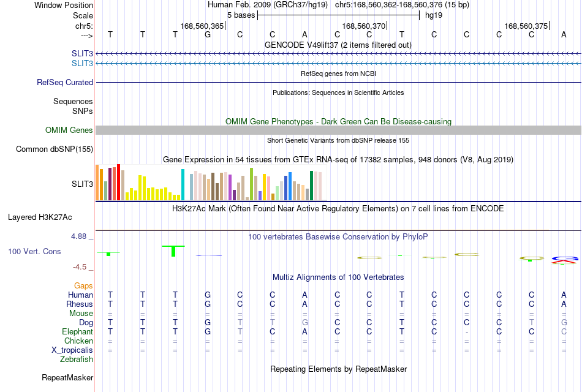Click the RepeatMasker track label
The image size is (582, 392).
(67, 377)
